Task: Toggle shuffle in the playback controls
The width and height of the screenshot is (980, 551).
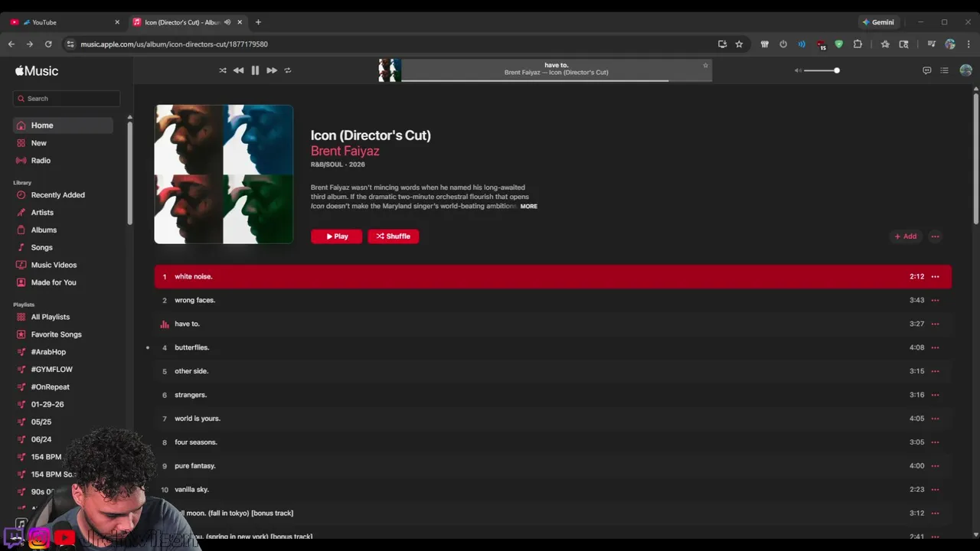Action: point(223,70)
